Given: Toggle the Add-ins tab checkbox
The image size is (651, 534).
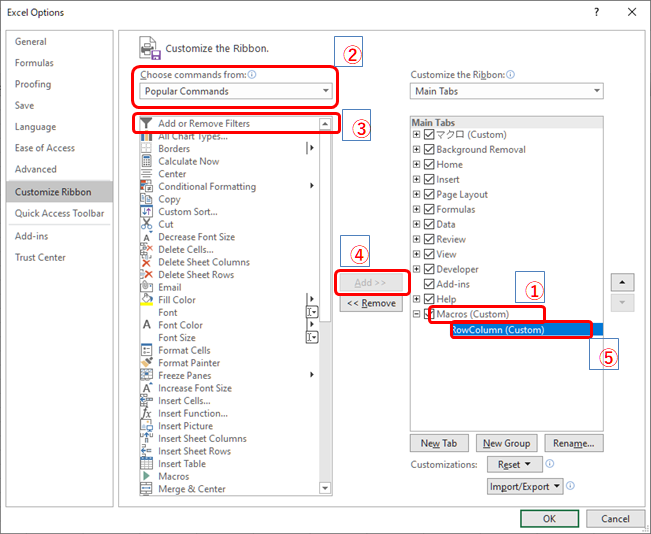Looking at the screenshot, I should [x=429, y=284].
